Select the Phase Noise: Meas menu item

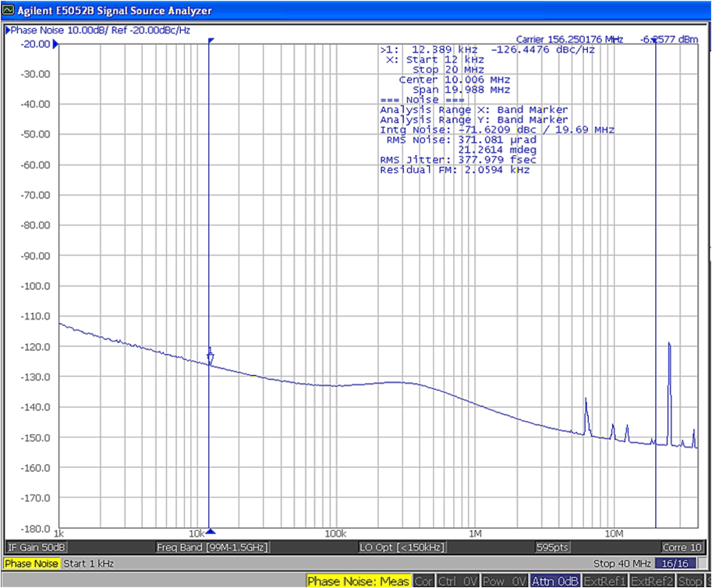point(360,580)
